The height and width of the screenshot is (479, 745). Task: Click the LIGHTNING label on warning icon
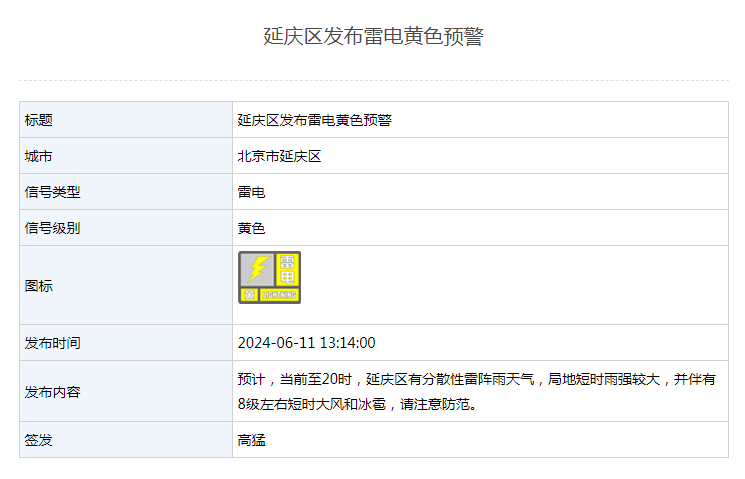[x=279, y=295]
